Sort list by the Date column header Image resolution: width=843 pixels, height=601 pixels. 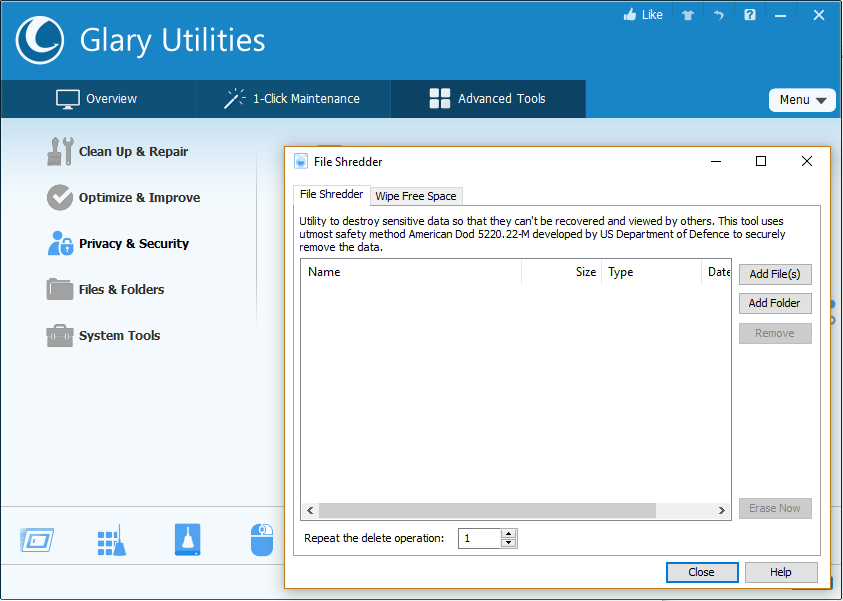tap(716, 272)
